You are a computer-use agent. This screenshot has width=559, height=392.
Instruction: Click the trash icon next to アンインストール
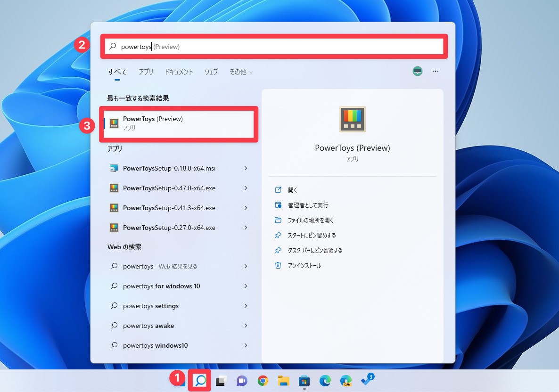click(x=278, y=265)
